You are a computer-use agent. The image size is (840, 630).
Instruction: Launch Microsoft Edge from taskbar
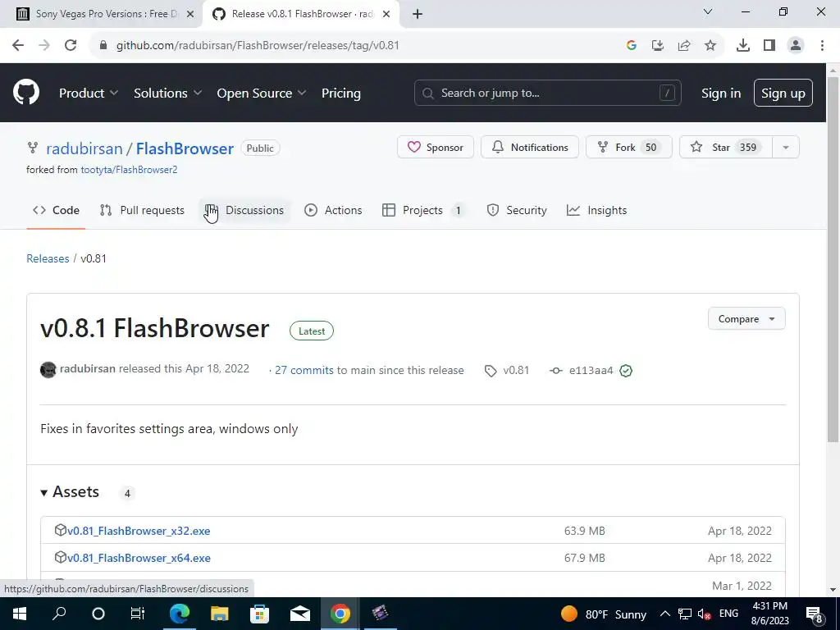pyautogui.click(x=180, y=614)
